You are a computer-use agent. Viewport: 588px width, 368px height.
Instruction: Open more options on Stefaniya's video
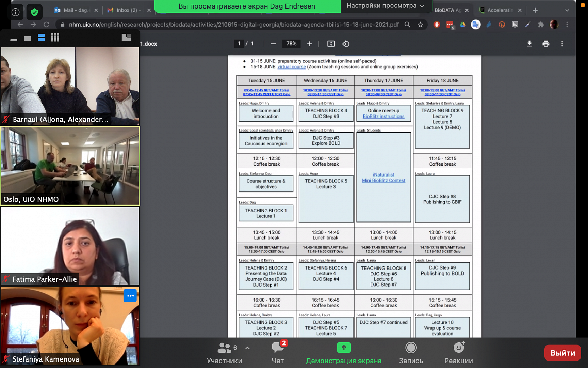click(130, 296)
